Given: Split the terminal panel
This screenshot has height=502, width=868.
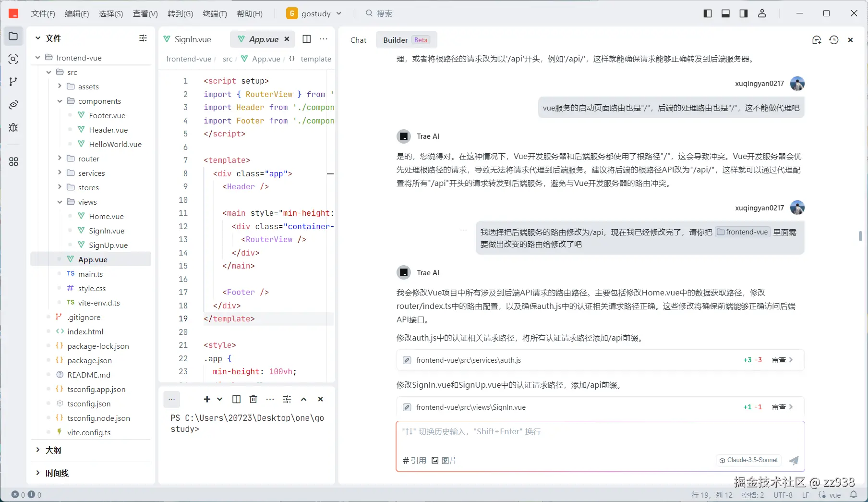Looking at the screenshot, I should pyautogui.click(x=236, y=399).
